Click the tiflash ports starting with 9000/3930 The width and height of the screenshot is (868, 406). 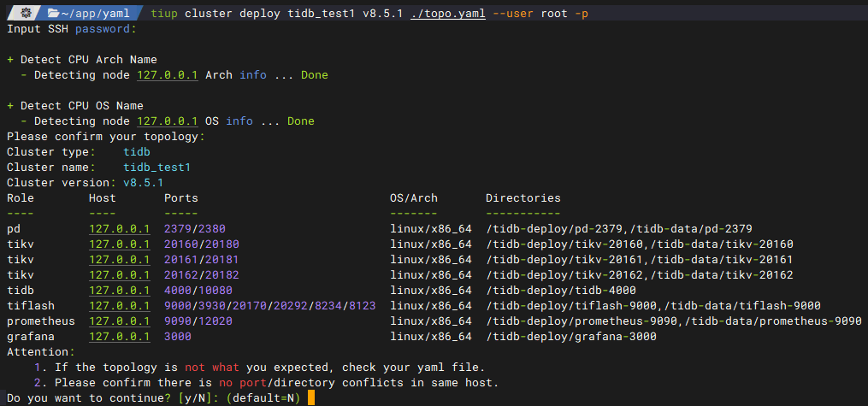[x=270, y=306]
